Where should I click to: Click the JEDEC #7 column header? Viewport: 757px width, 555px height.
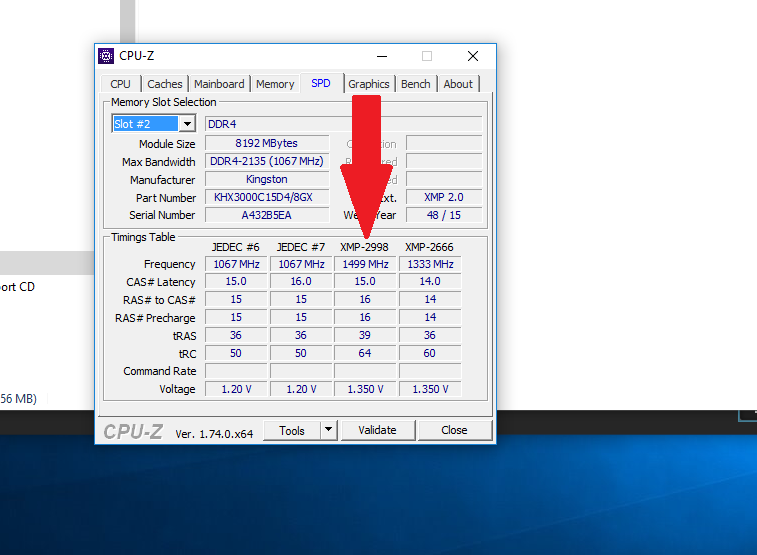pyautogui.click(x=301, y=247)
